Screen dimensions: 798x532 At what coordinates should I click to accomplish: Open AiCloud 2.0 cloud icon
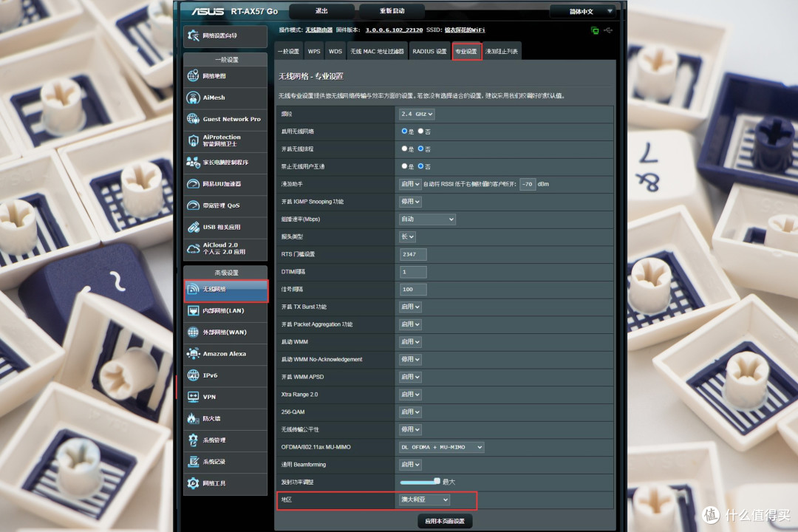pyautogui.click(x=193, y=248)
